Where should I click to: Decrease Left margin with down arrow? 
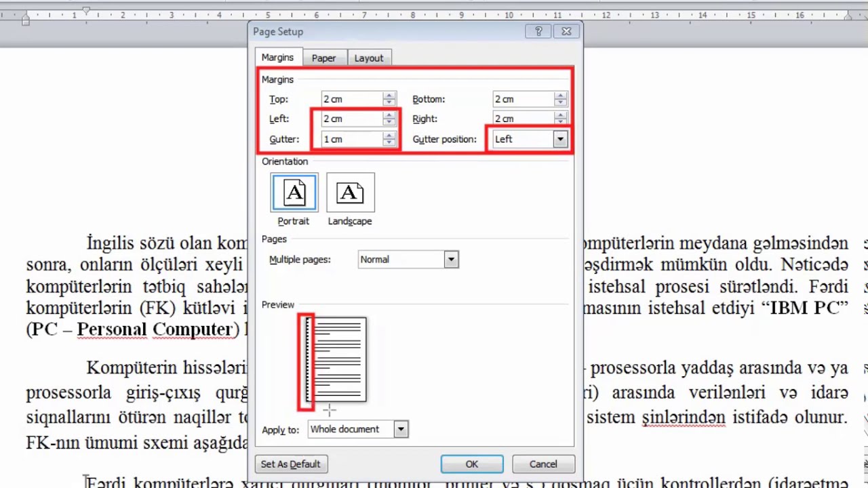point(389,123)
